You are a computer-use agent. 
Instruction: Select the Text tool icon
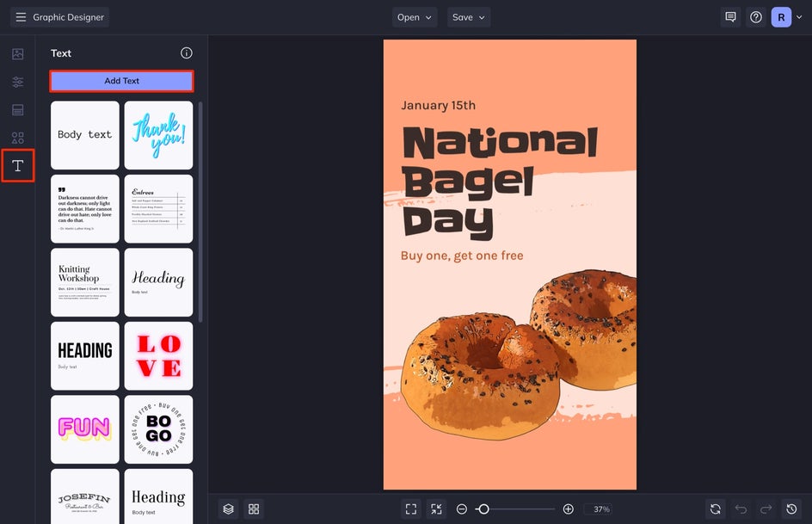pyautogui.click(x=17, y=165)
